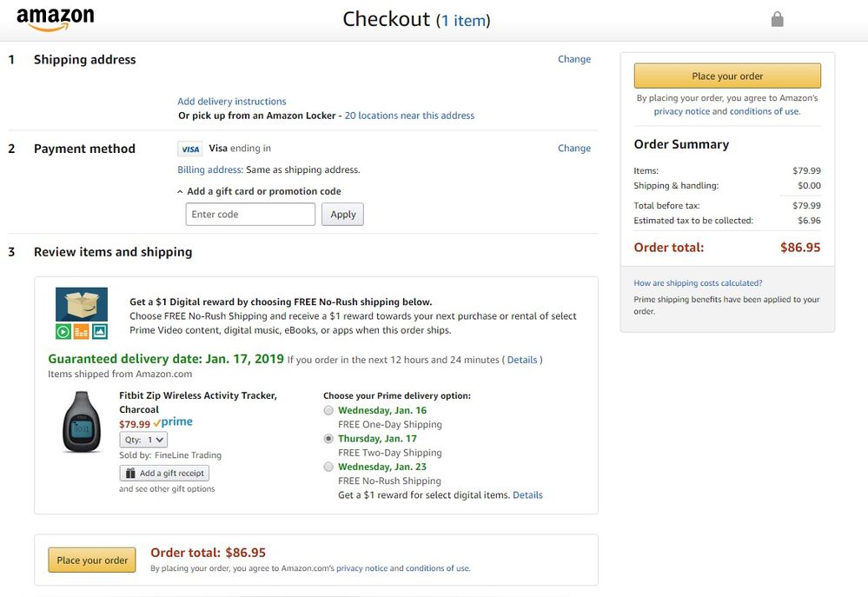Click the secure checkout padlock icon
The width and height of the screenshot is (868, 597).
(778, 19)
